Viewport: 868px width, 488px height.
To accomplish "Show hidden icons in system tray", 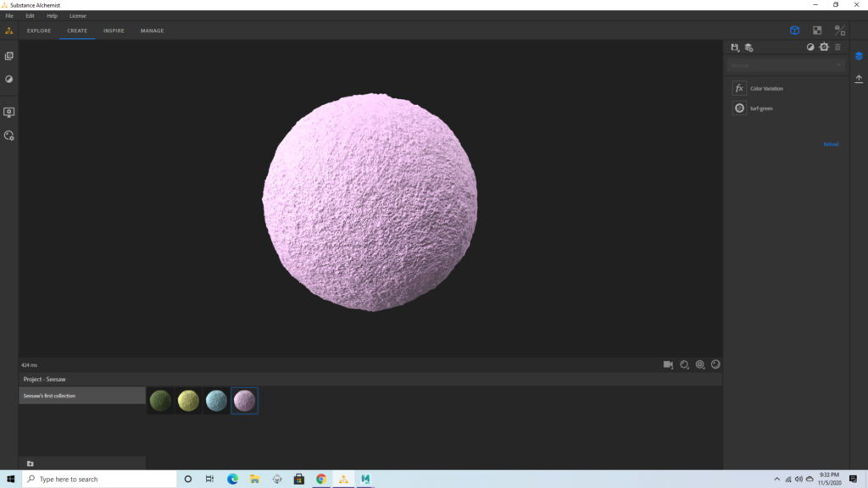I will (x=777, y=480).
